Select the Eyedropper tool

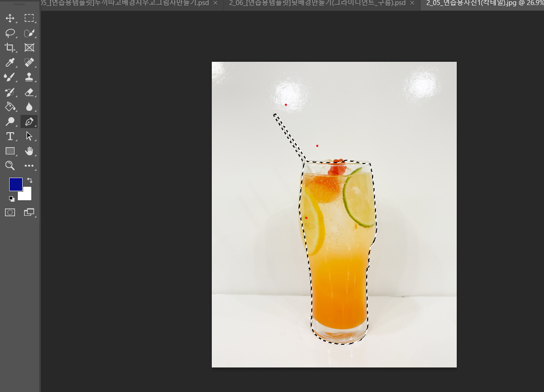coord(10,62)
